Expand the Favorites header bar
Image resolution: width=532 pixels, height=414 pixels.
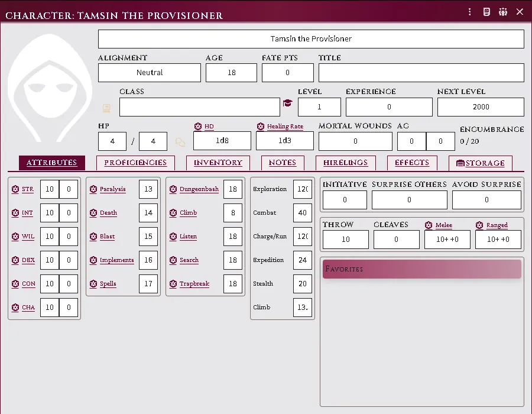point(421,269)
